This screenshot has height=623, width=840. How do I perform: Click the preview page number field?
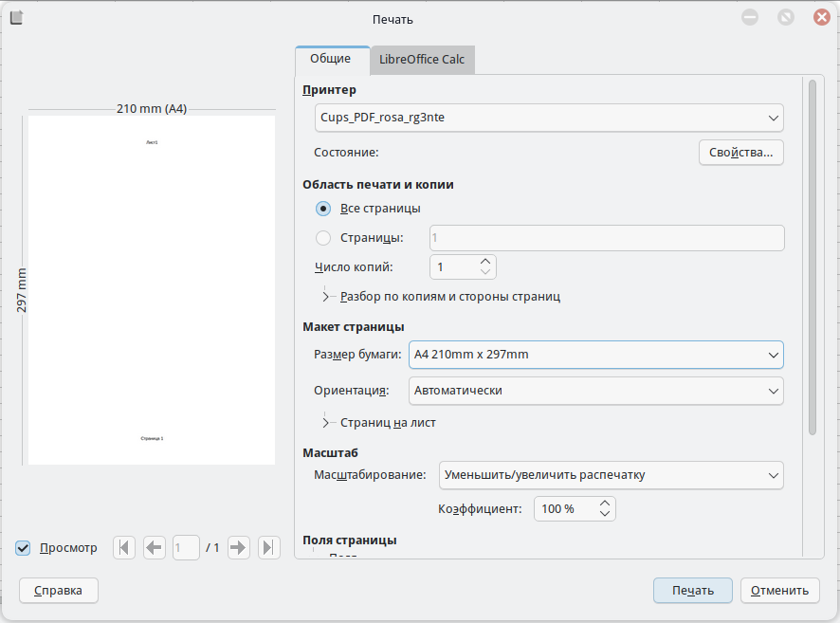(186, 547)
